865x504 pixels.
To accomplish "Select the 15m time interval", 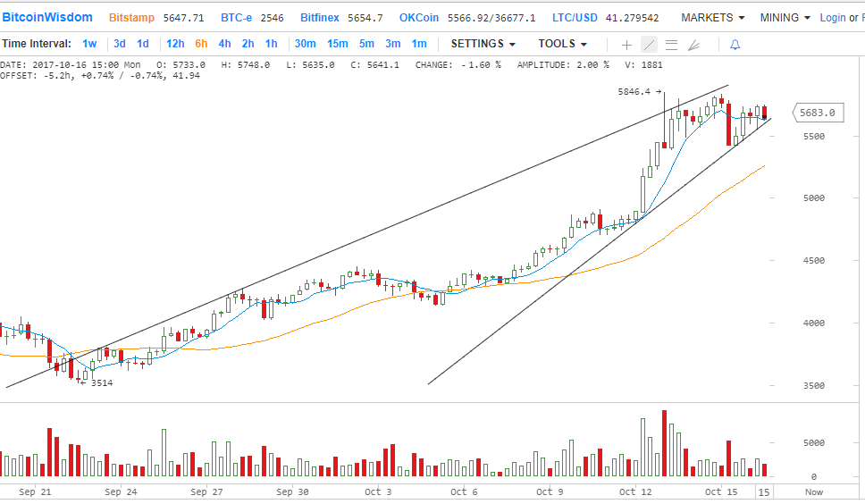I will point(337,44).
